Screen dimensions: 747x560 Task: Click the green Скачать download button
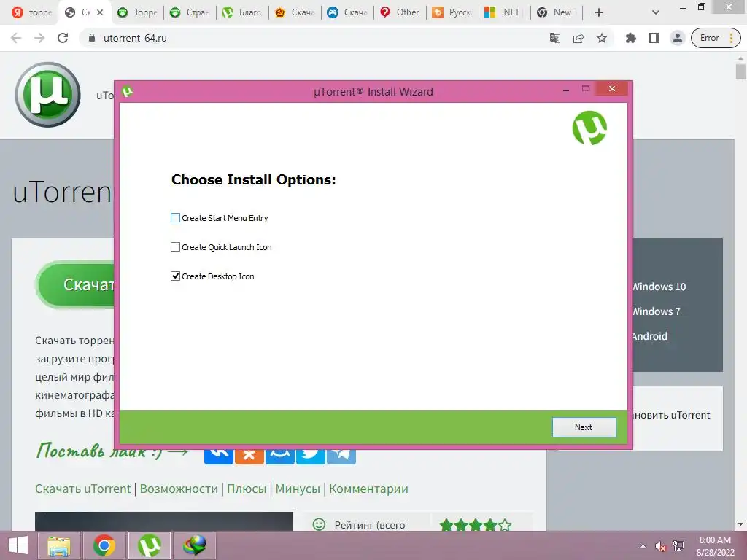click(76, 285)
